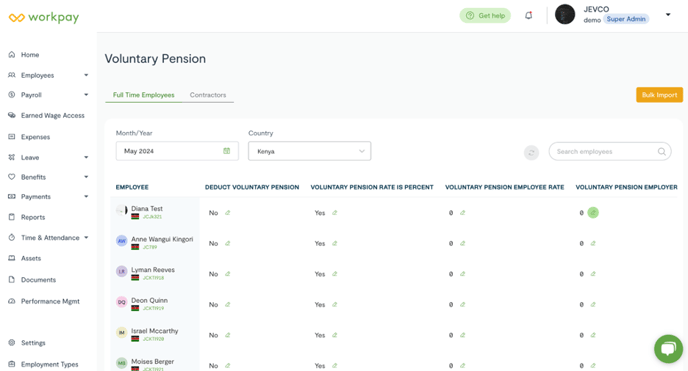688x371 pixels.
Task: Edit Israel Mccarthy employer rate
Action: pyautogui.click(x=593, y=335)
